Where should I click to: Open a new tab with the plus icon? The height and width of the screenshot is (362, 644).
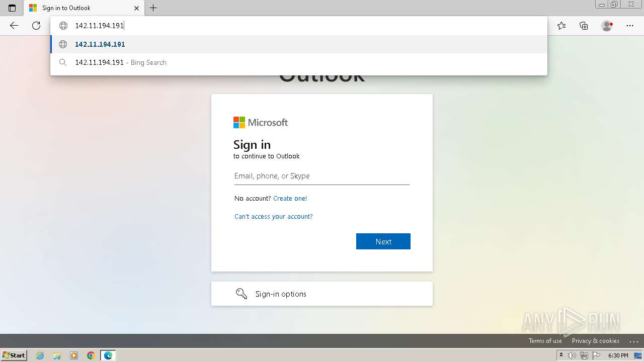point(153,8)
